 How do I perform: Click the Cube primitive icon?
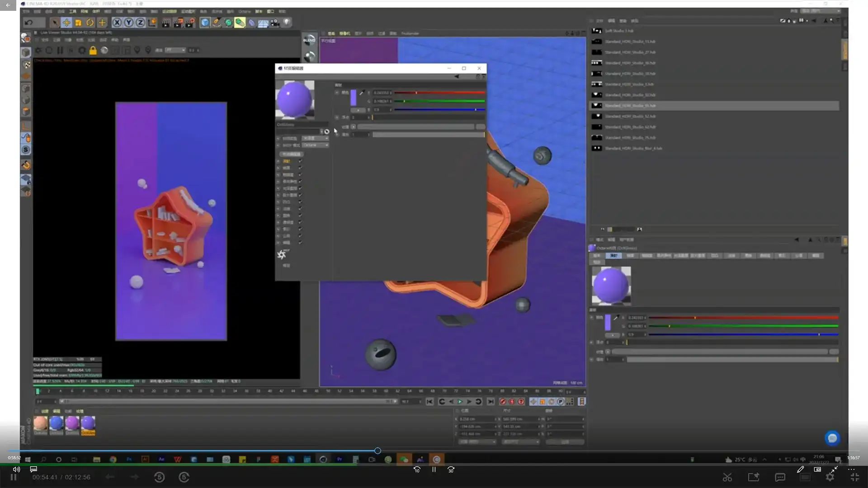(x=205, y=23)
